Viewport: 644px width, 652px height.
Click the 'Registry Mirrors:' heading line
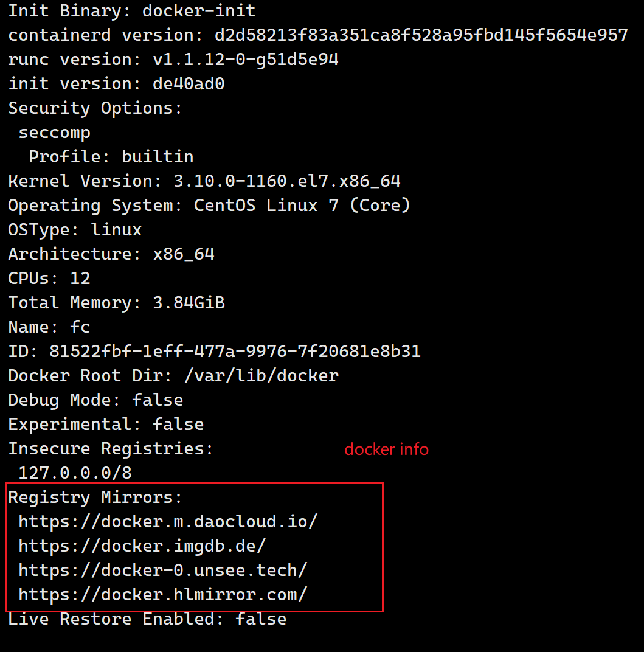(x=95, y=498)
